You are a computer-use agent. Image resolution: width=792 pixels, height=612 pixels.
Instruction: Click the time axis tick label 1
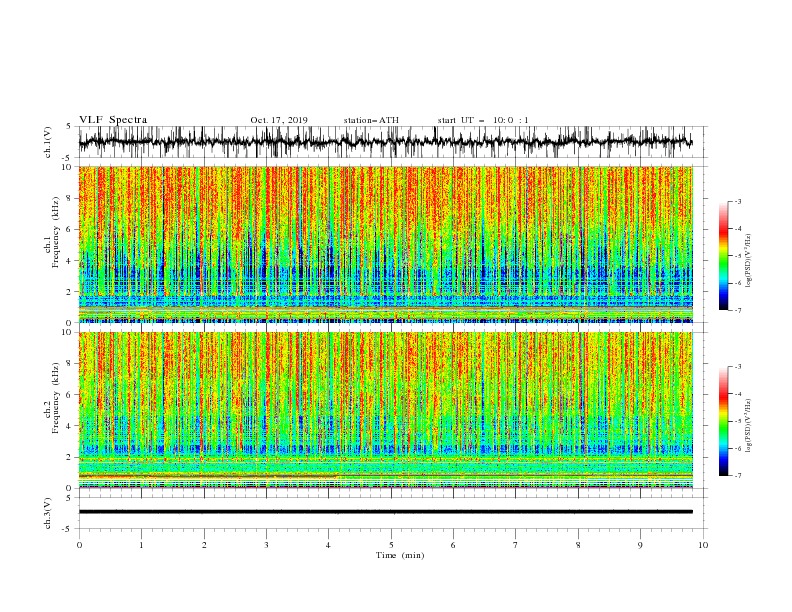tap(141, 545)
